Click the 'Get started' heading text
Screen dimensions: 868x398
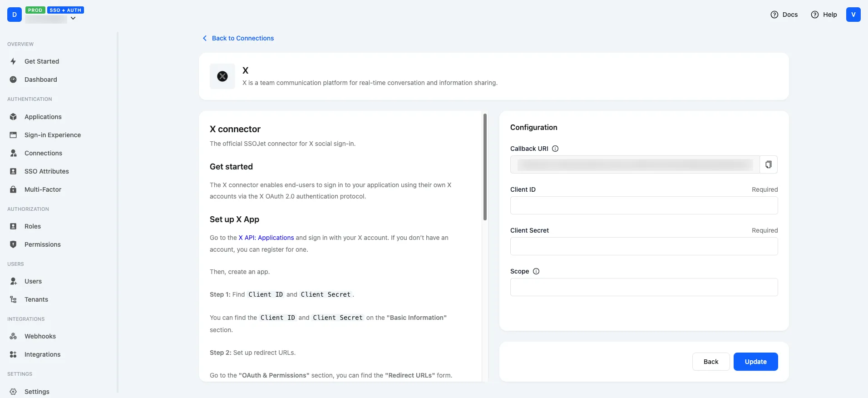[231, 167]
